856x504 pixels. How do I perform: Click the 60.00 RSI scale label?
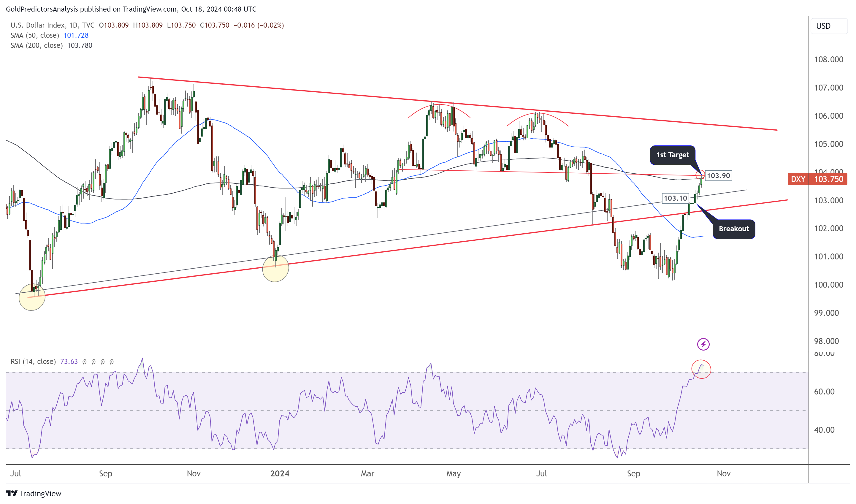(824, 392)
